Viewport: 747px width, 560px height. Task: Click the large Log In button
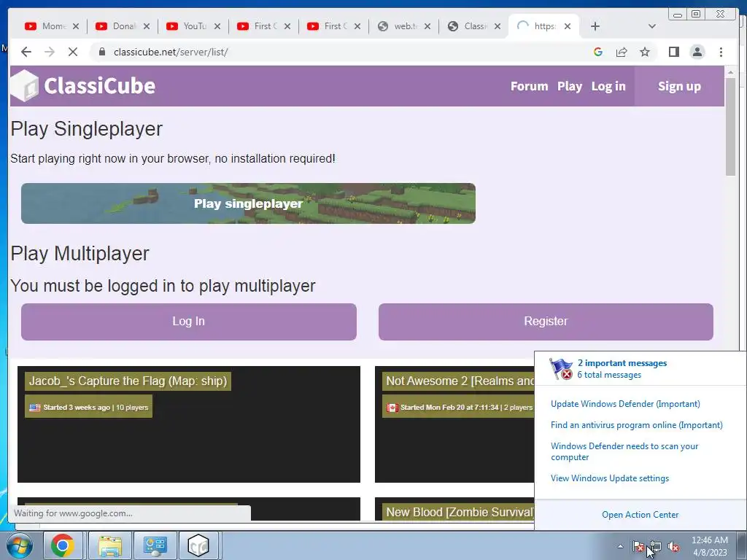pos(189,322)
